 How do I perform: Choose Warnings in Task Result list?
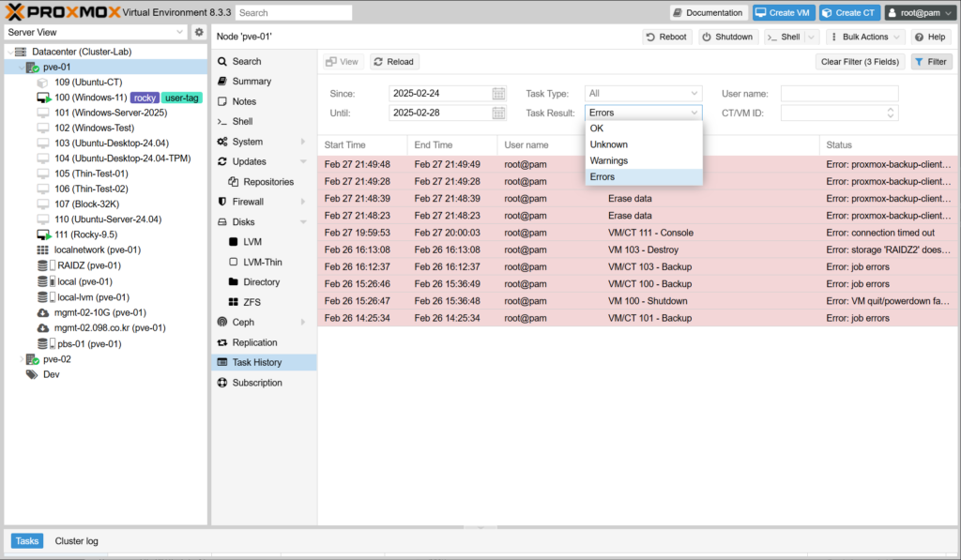[609, 161]
